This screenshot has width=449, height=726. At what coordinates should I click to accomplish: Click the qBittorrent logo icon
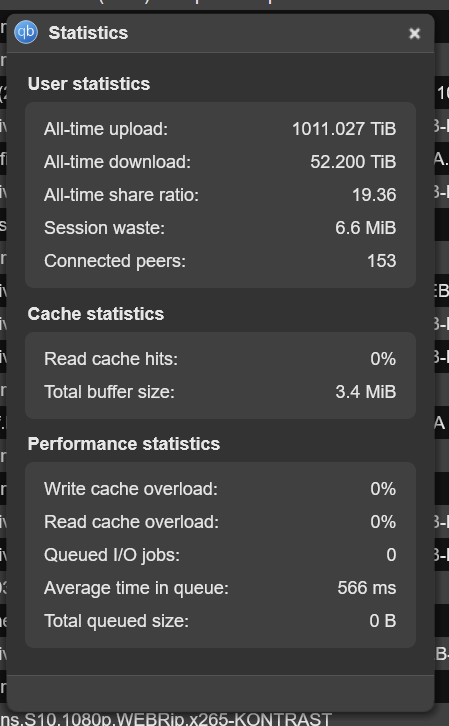(26, 32)
